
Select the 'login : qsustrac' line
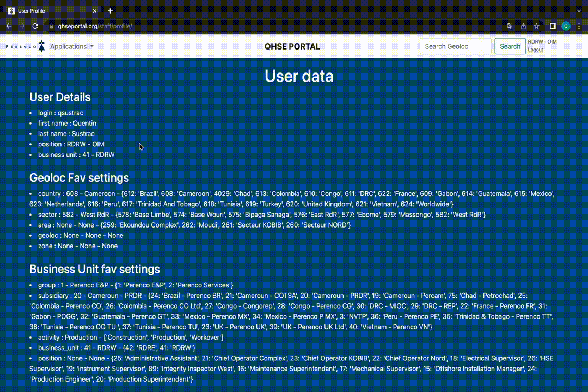click(61, 113)
